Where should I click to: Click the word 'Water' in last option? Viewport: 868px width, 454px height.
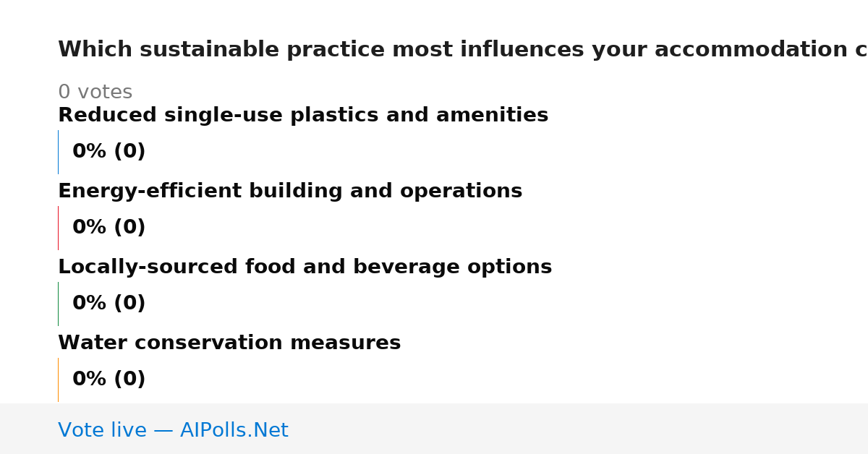[x=85, y=343]
